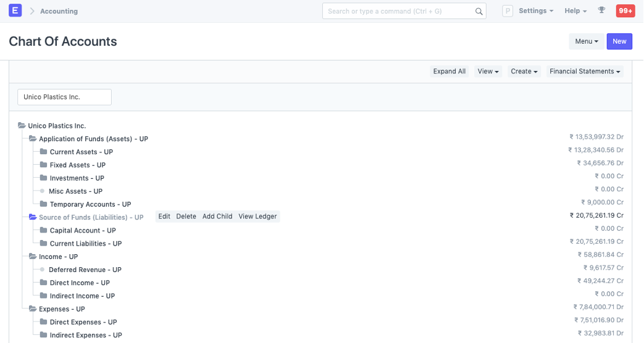
Task: Click the search magnifier icon
Action: point(479,11)
